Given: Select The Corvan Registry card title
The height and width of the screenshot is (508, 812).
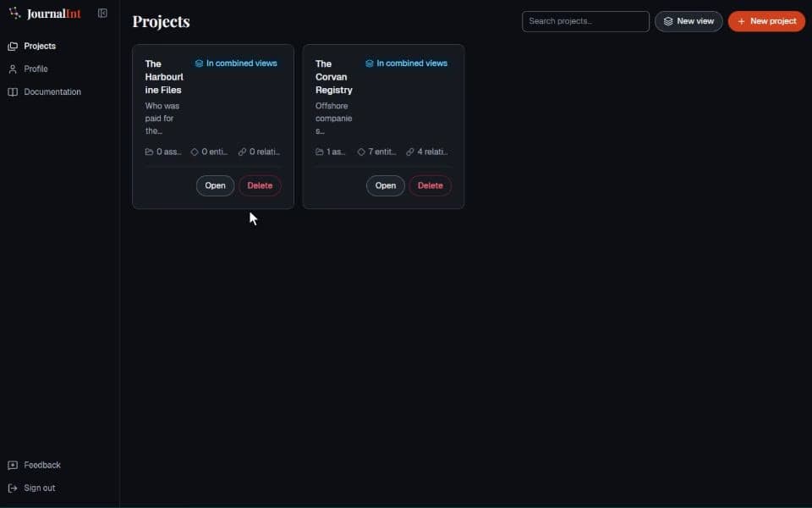Looking at the screenshot, I should pyautogui.click(x=333, y=77).
